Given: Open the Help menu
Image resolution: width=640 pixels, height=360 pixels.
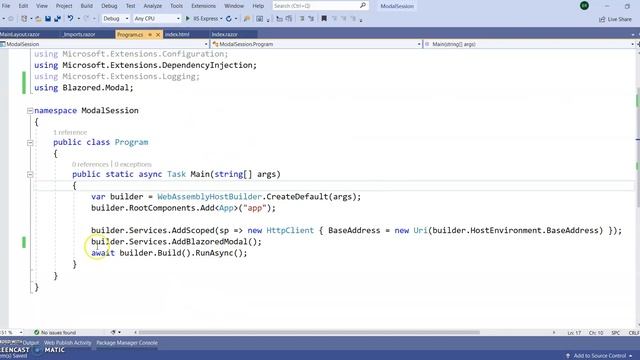Looking at the screenshot, I should click(x=258, y=6).
